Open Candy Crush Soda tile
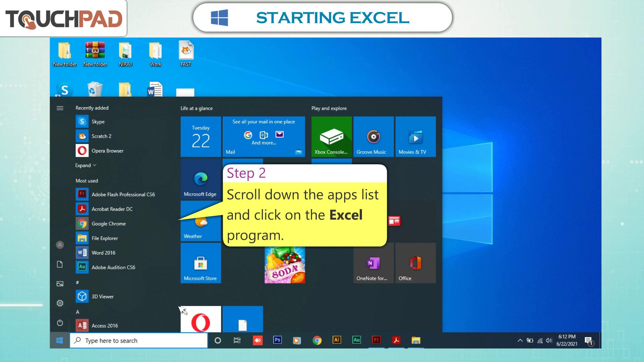The height and width of the screenshot is (362, 644). pyautogui.click(x=285, y=265)
